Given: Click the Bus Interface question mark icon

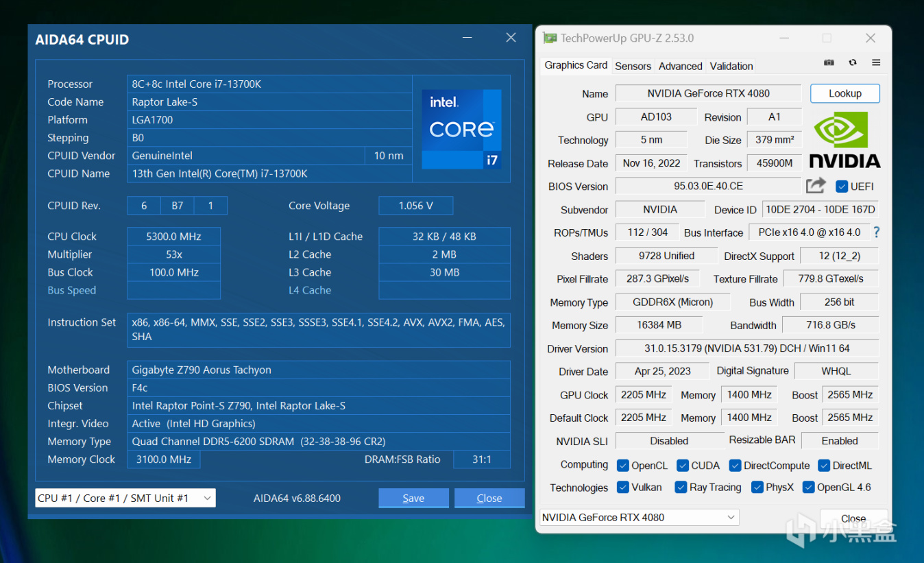Looking at the screenshot, I should 876,232.
